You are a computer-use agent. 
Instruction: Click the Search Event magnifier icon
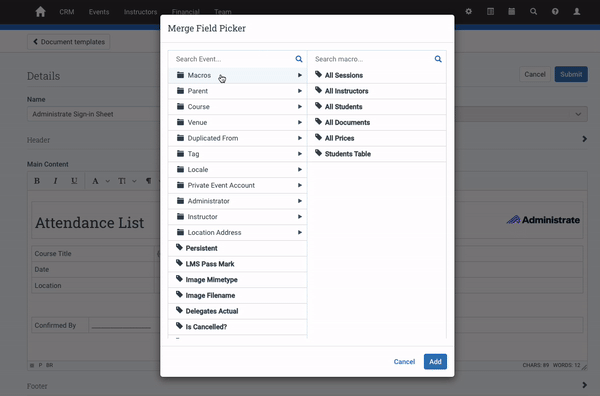pyautogui.click(x=299, y=59)
